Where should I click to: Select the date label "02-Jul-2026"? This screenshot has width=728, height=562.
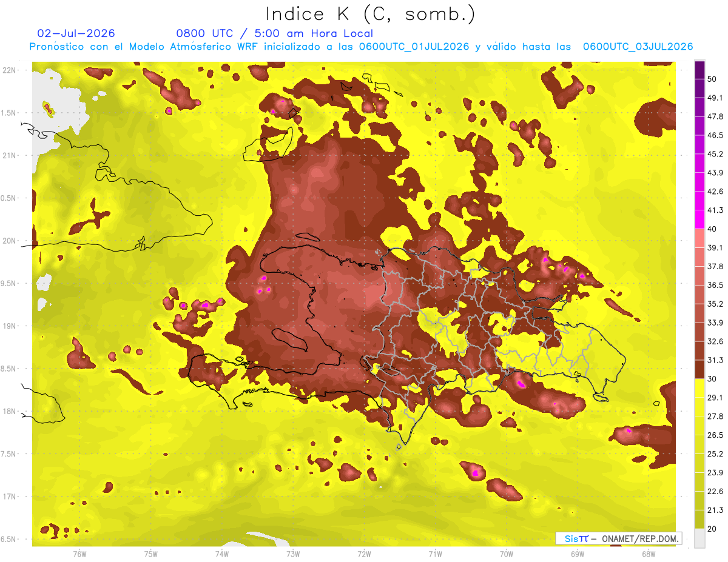[76, 33]
